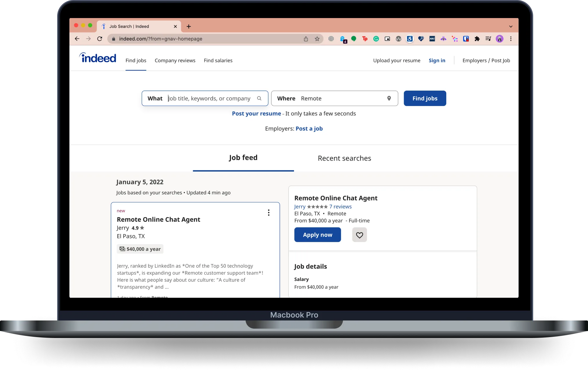Screen dimensions: 588x370
Task: Click Apply now
Action: tap(317, 235)
